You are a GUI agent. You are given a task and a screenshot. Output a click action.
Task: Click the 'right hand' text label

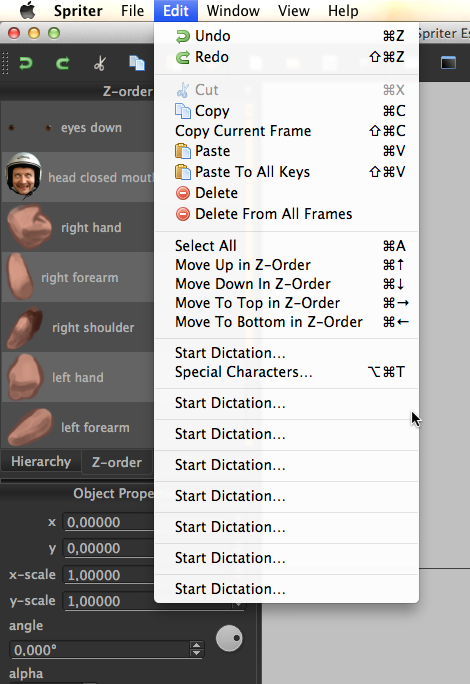coord(91,227)
